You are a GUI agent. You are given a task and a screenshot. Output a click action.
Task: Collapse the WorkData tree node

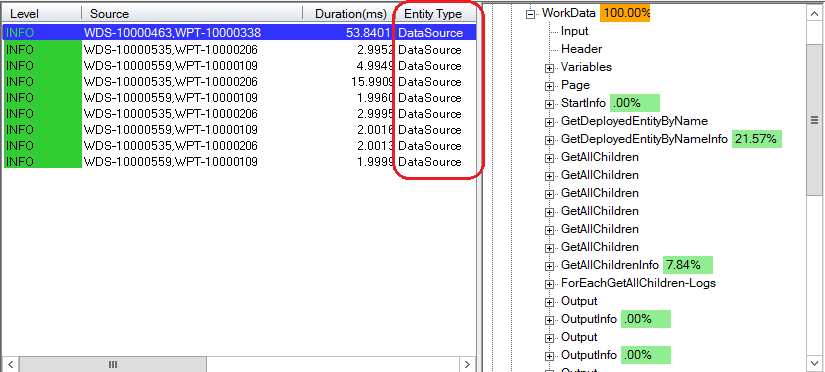click(530, 14)
